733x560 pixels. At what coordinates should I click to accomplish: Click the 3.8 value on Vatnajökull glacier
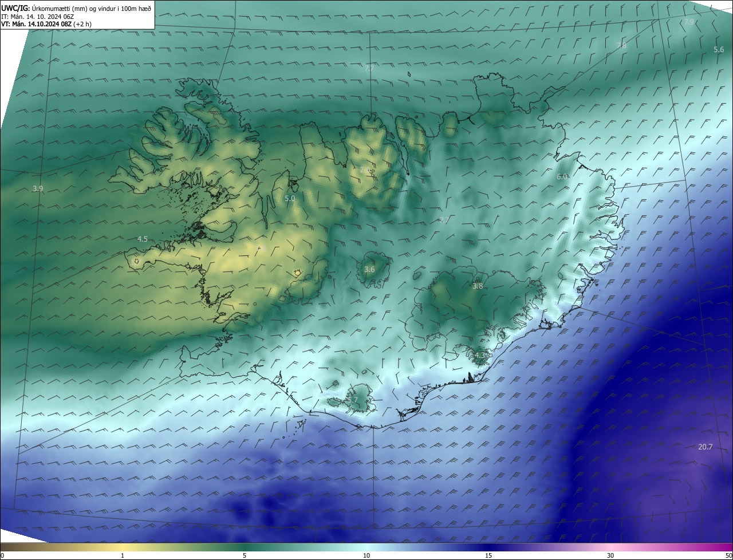click(x=478, y=286)
